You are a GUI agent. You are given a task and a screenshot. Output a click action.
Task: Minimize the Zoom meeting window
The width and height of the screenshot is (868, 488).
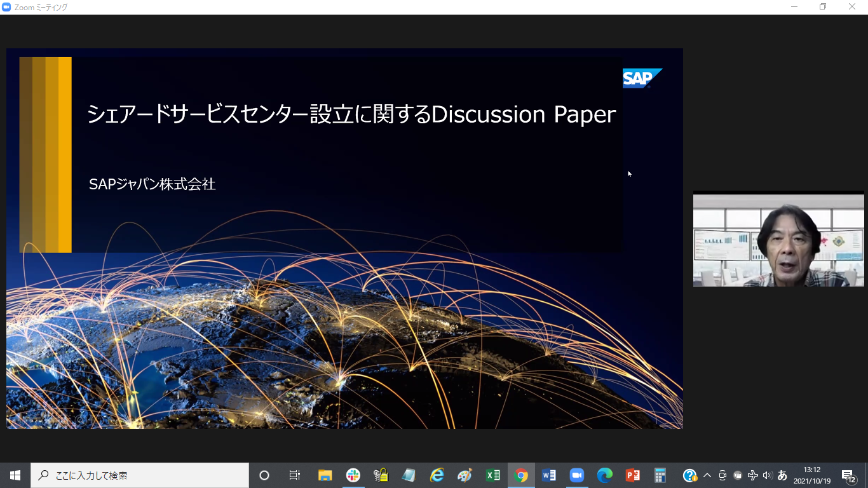[x=794, y=7]
